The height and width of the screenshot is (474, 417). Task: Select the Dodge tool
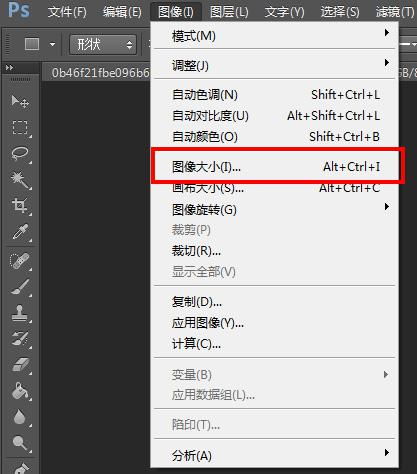[20, 443]
